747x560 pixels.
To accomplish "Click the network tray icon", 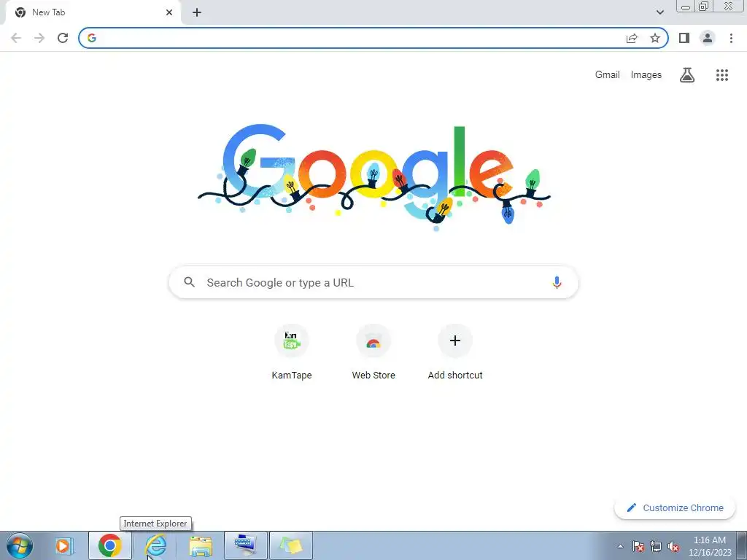I will click(656, 546).
